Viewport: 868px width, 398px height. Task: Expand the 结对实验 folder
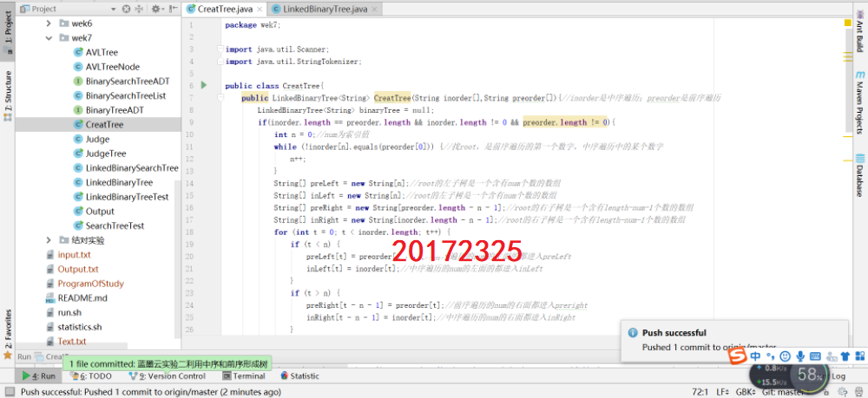point(48,240)
